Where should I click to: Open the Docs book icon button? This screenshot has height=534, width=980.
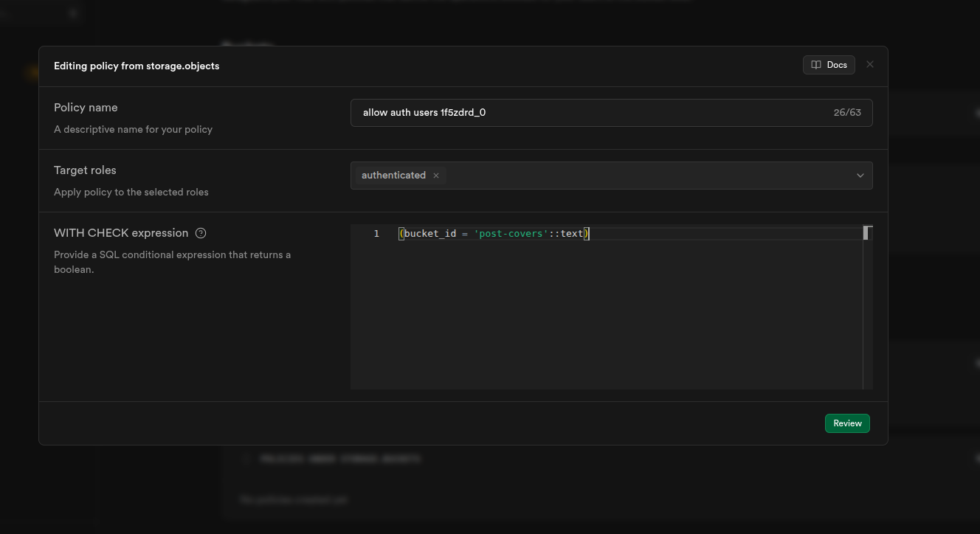[828, 65]
